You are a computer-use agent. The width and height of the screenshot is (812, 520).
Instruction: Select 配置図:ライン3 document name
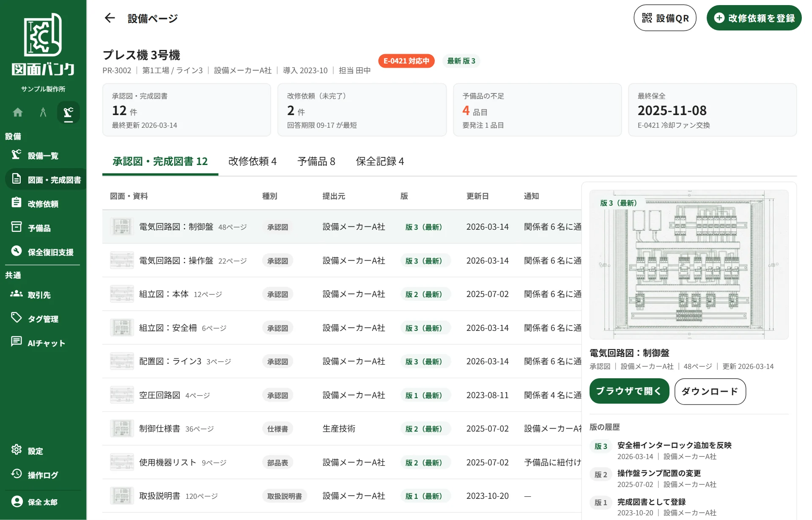click(x=170, y=361)
